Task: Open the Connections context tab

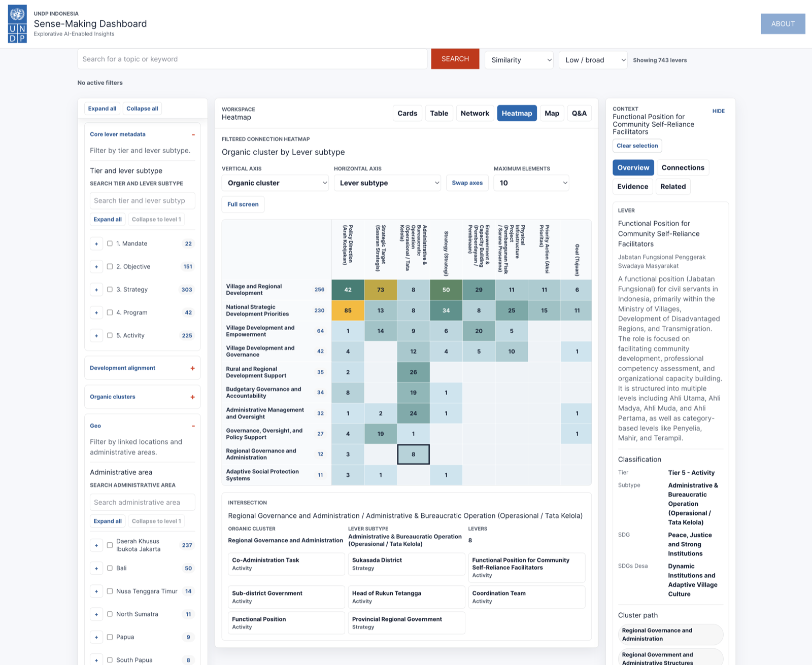Action: pos(683,168)
